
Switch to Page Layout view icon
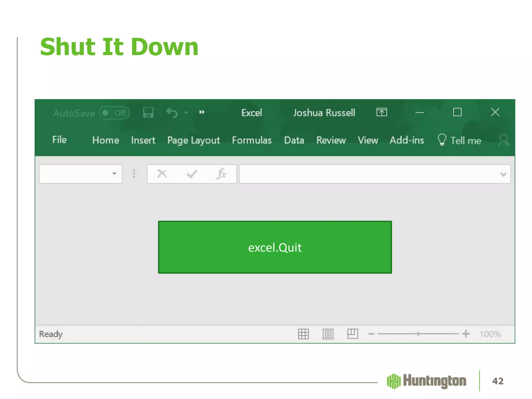(x=328, y=334)
